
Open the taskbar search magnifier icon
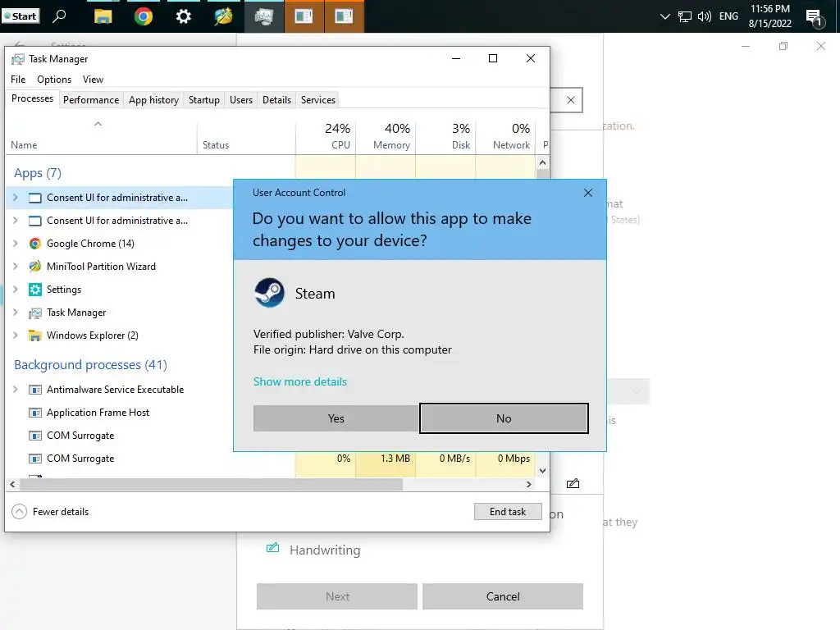(59, 16)
